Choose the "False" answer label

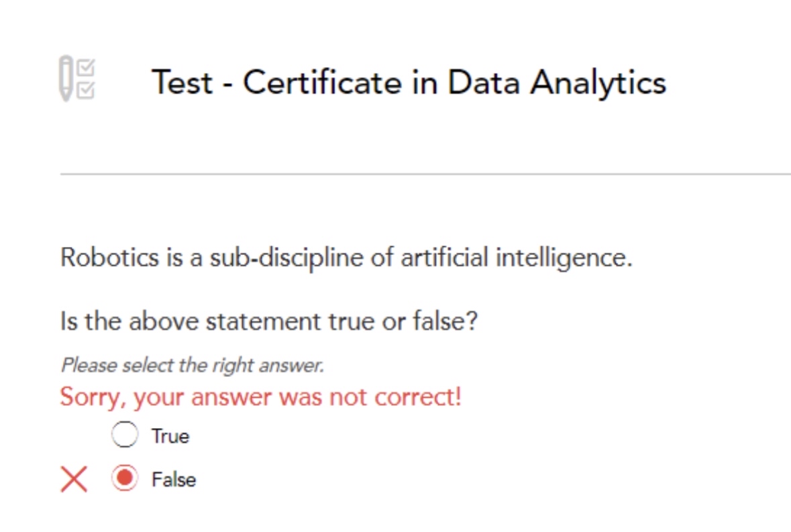pyautogui.click(x=174, y=480)
